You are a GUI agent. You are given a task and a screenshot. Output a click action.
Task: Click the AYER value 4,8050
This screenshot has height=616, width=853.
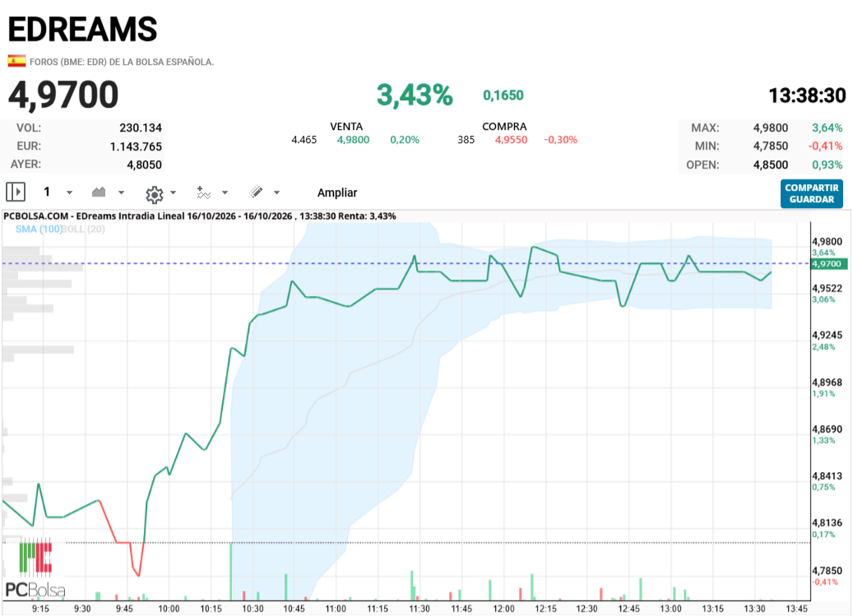pos(144,164)
